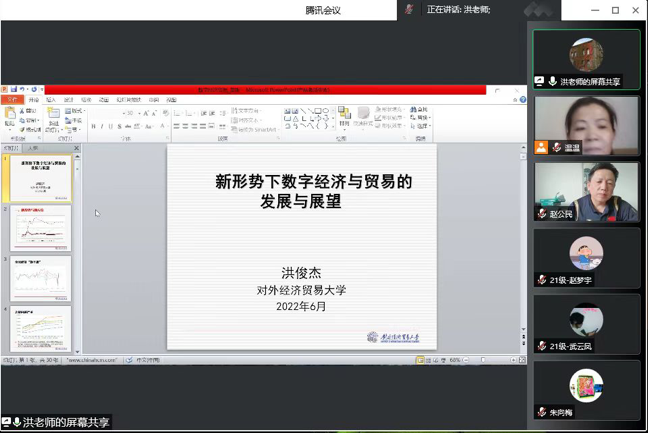Click the Find icon in Editing group

pyautogui.click(x=419, y=110)
